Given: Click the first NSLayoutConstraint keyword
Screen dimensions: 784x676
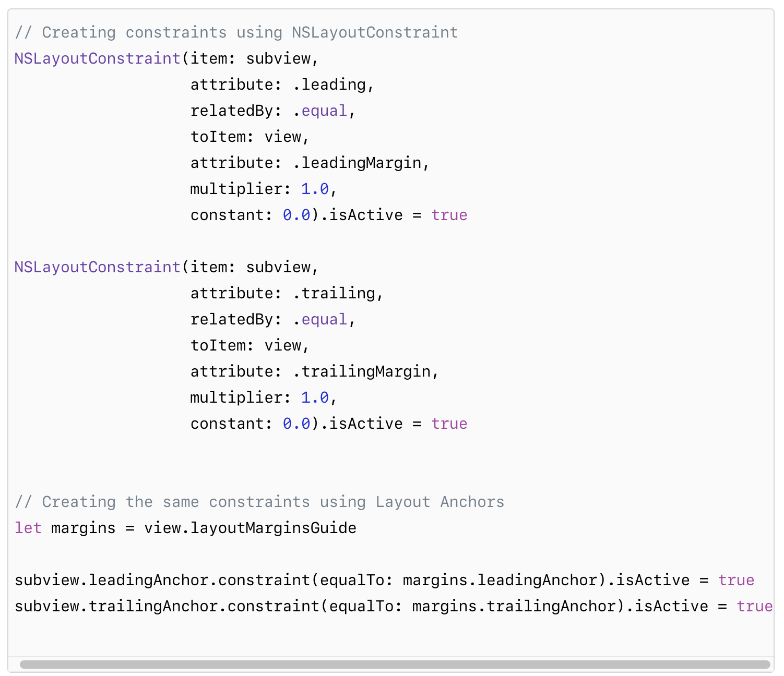Looking at the screenshot, I should click(x=98, y=58).
